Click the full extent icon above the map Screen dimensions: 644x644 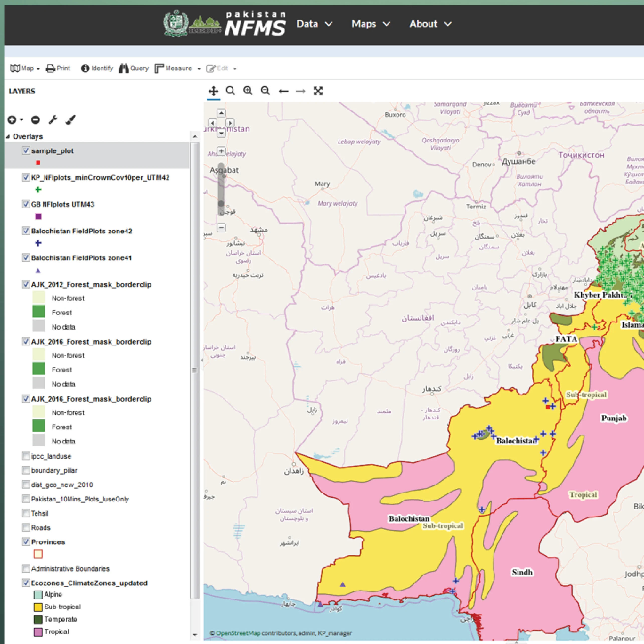tap(318, 90)
